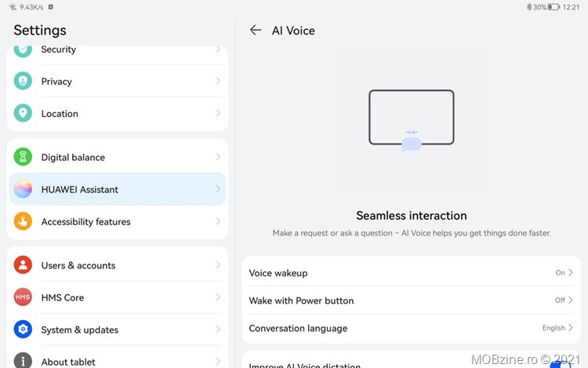Expand the Privacy chevron
588x368 pixels.
[x=218, y=81]
